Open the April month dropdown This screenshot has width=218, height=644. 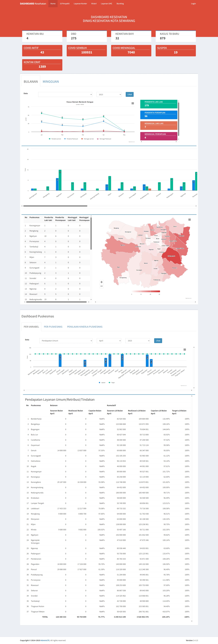point(109,341)
